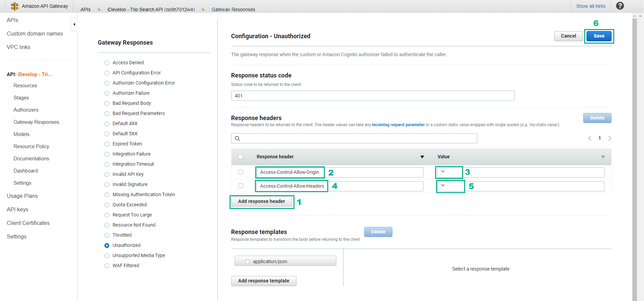This screenshot has width=644, height=301.
Task: Open Client Certificates
Action: (28, 223)
